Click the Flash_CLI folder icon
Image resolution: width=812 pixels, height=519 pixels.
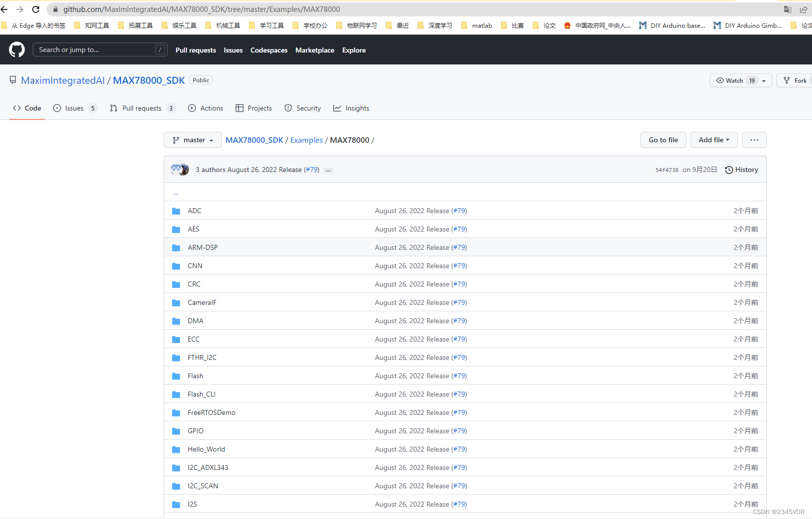coord(176,395)
